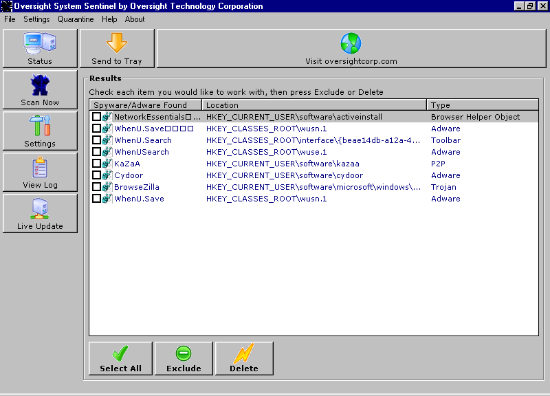This screenshot has width=550, height=396.
Task: Click the spyware icon beside BrowseZilla
Action: tap(107, 187)
